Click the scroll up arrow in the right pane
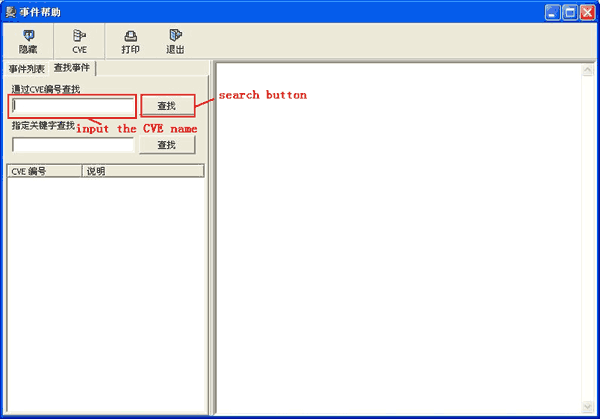Viewport: 600px width, 419px height. pos(588,71)
